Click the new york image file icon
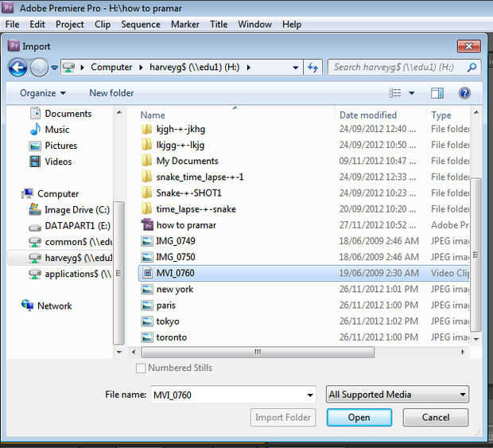The image size is (493, 448). point(147,290)
